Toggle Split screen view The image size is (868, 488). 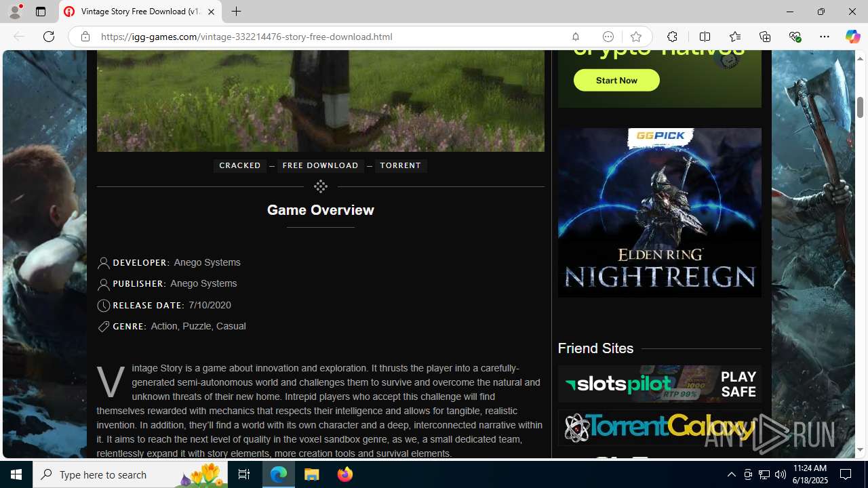point(705,37)
